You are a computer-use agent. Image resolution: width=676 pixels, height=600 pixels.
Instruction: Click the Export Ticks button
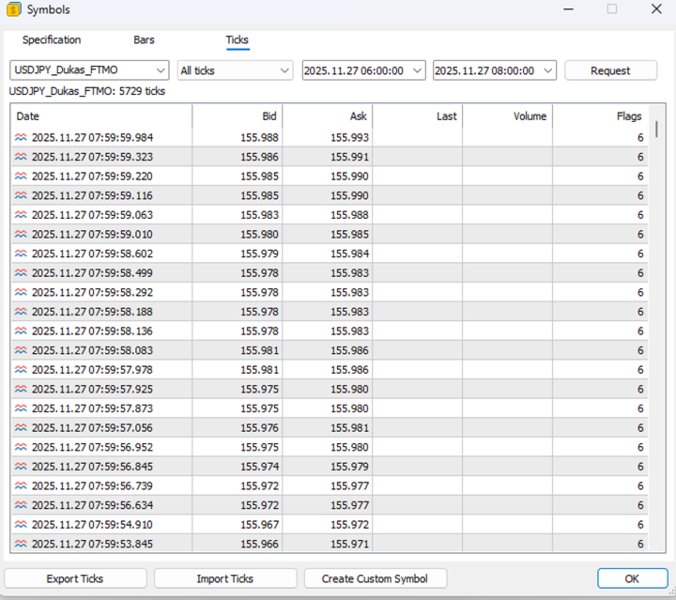pos(75,578)
